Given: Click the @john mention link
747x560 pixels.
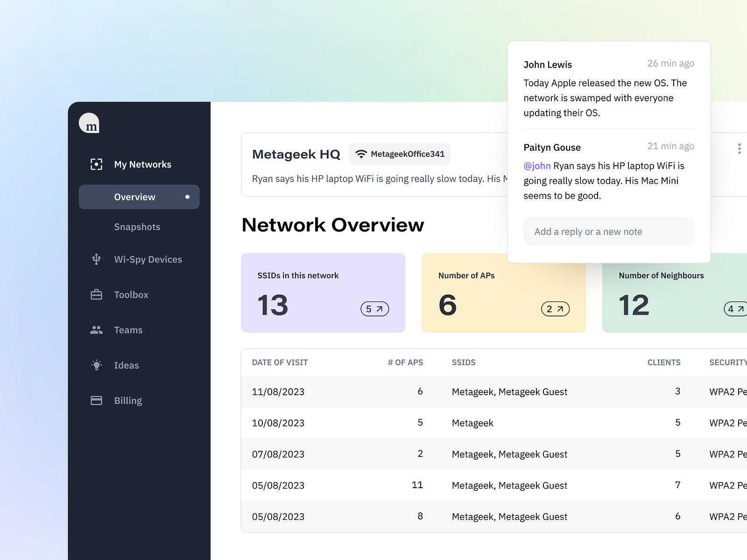Looking at the screenshot, I should pos(537,166).
